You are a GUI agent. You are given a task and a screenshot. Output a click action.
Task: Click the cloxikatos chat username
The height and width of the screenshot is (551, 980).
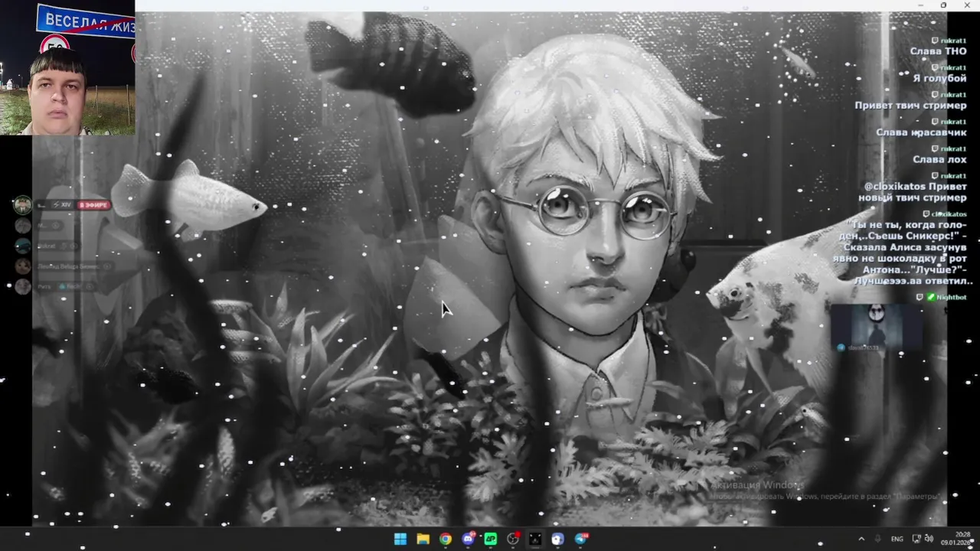949,214
